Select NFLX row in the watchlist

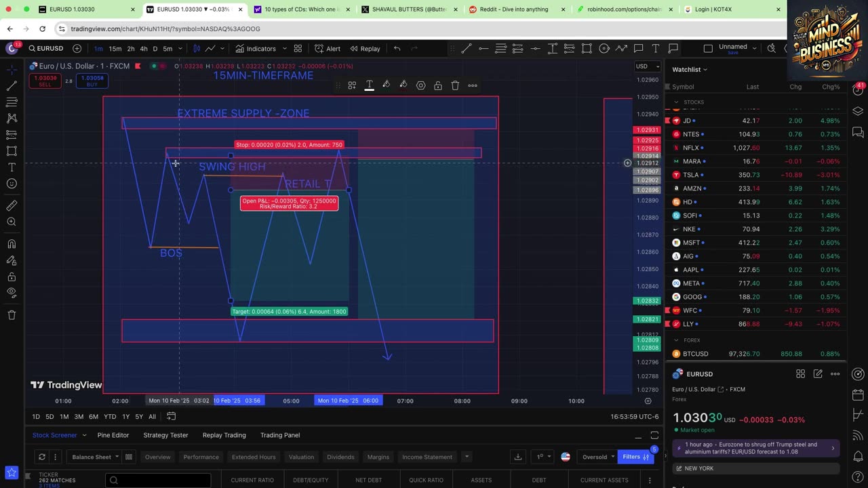click(756, 148)
